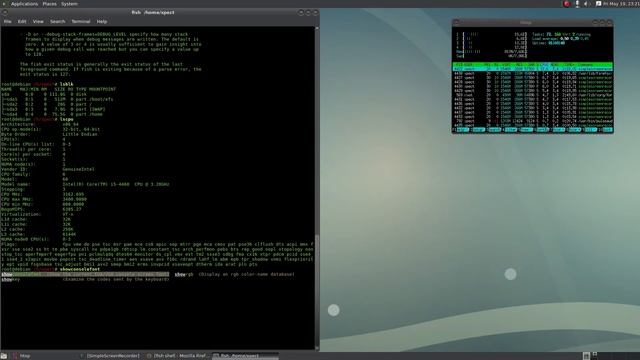Click the 'GenuineIntel' vendor ID value
Viewport: 640px width, 360px height.
coord(78,169)
